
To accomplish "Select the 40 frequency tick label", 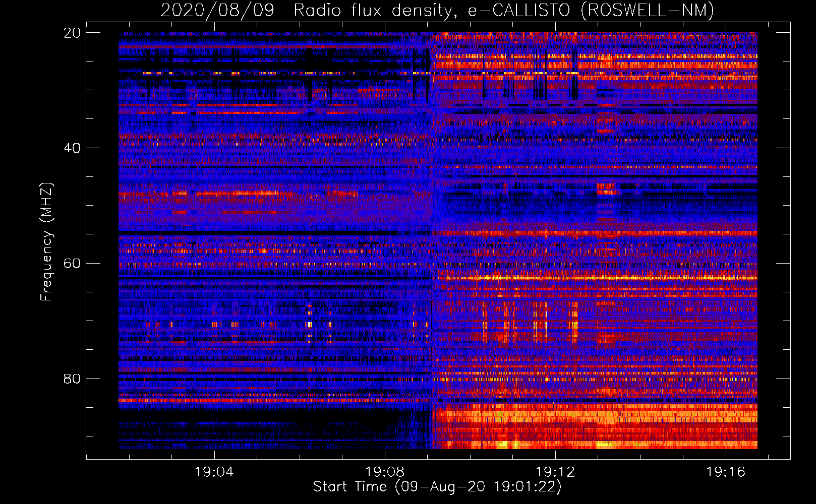I will coord(72,148).
